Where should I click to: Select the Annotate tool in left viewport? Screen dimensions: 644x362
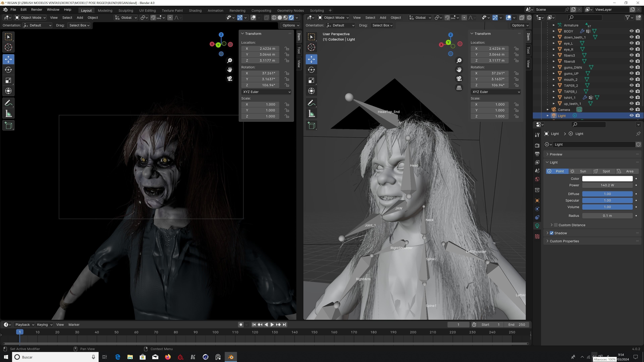tap(9, 103)
